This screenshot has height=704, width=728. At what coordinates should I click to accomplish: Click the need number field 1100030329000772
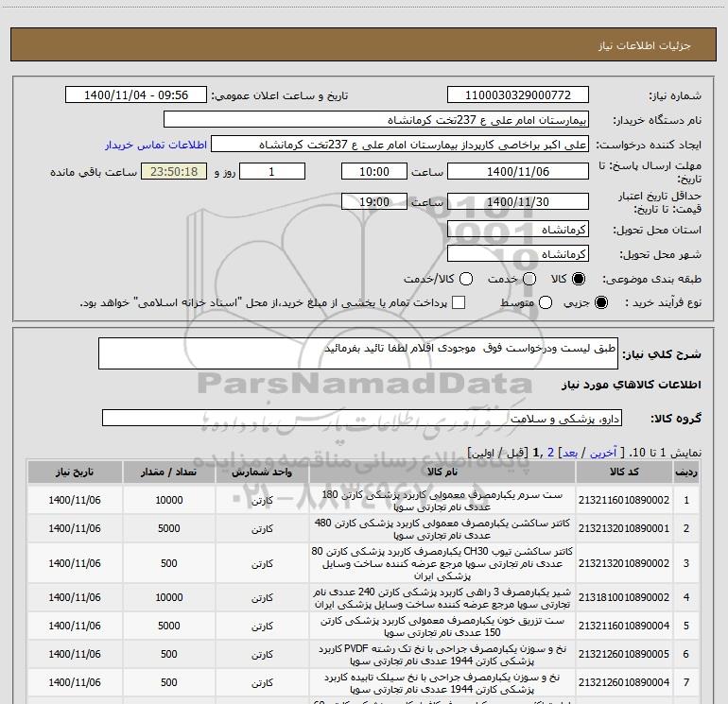pyautogui.click(x=518, y=94)
